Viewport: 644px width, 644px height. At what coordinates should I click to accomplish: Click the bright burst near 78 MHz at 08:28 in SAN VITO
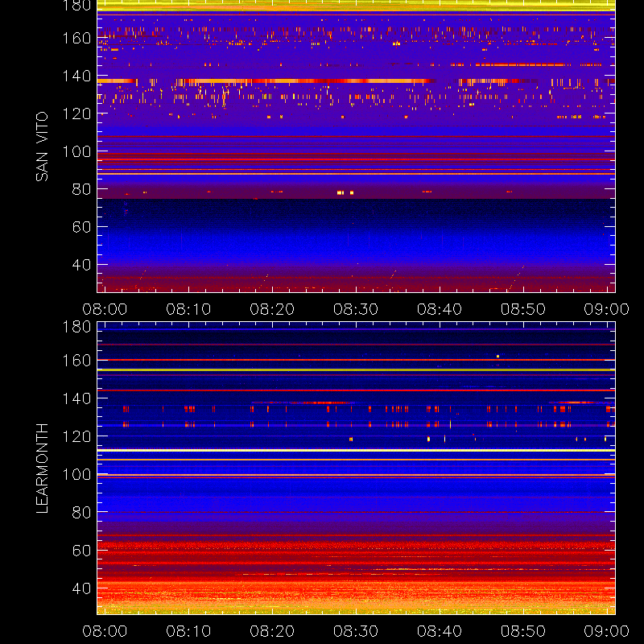[x=340, y=192]
